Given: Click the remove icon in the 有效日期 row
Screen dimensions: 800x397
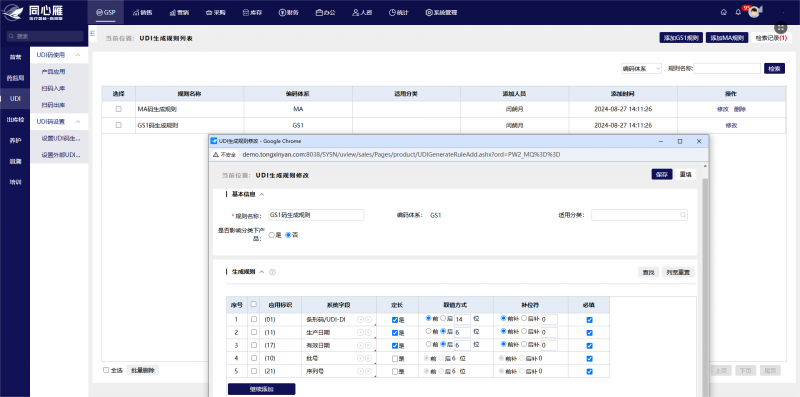Looking at the screenshot, I should [x=368, y=345].
